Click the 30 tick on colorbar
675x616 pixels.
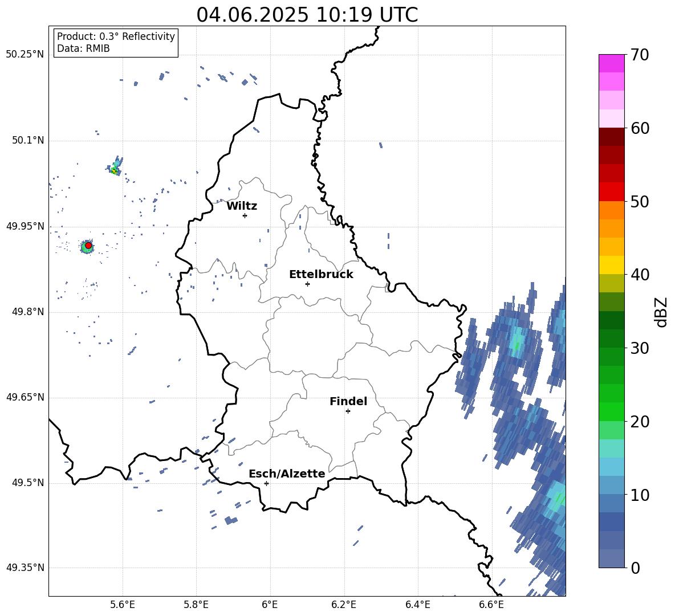[640, 348]
